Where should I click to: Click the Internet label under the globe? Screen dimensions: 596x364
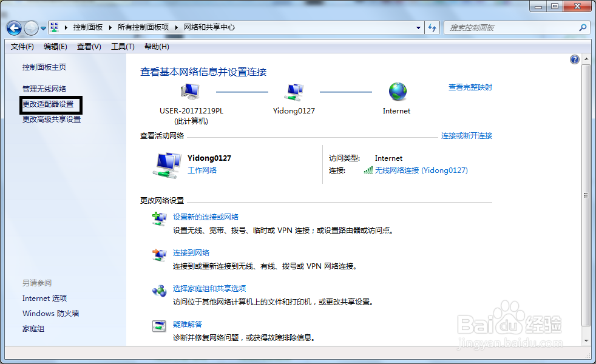click(x=396, y=111)
